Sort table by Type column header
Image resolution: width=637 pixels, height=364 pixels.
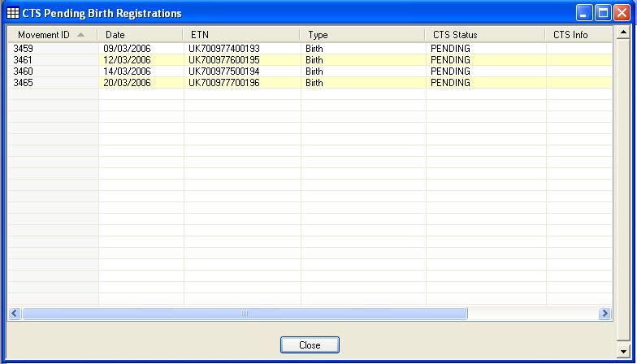pos(362,35)
